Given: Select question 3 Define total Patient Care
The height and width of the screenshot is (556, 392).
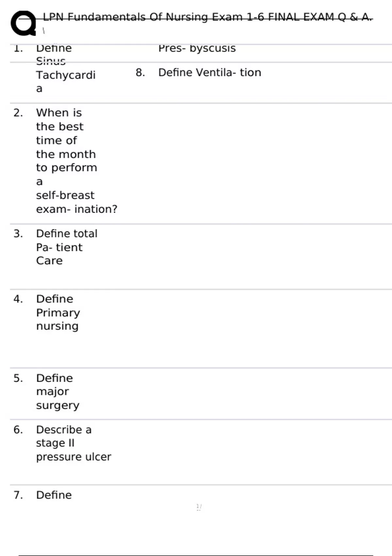Looking at the screenshot, I should pos(67,247).
